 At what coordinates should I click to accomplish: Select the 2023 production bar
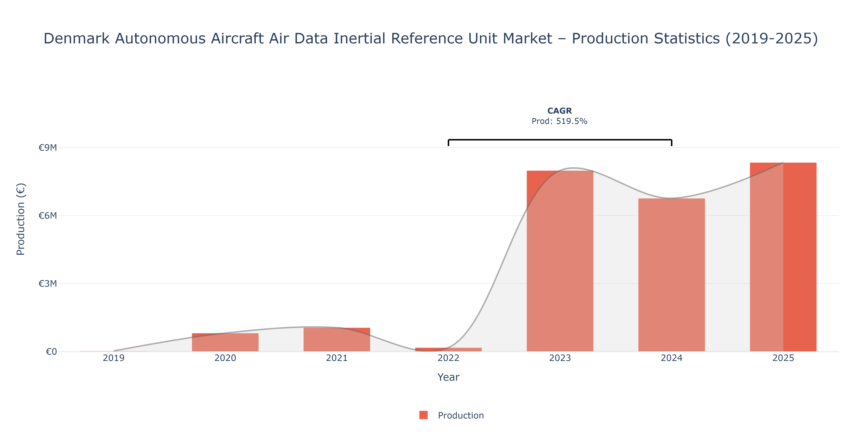click(x=560, y=261)
